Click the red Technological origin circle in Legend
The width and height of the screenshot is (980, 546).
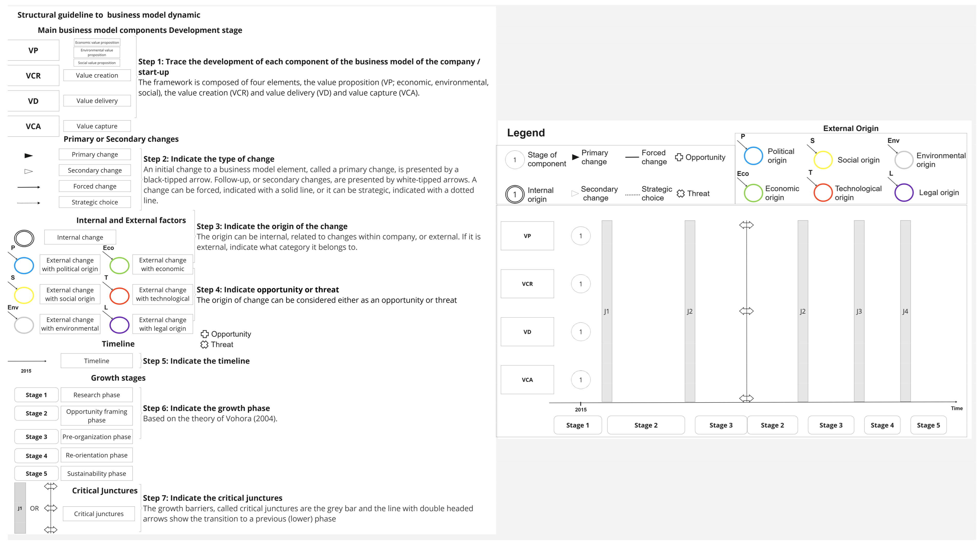pyautogui.click(x=823, y=192)
